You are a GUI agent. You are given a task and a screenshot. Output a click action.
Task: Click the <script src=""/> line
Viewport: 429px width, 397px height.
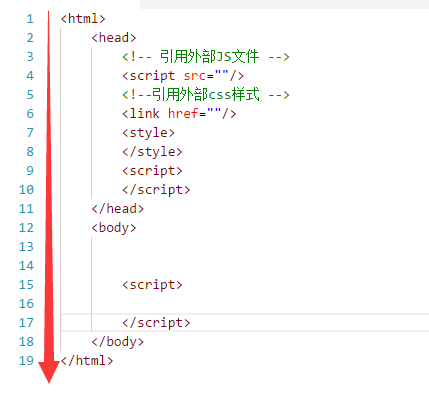[183, 76]
